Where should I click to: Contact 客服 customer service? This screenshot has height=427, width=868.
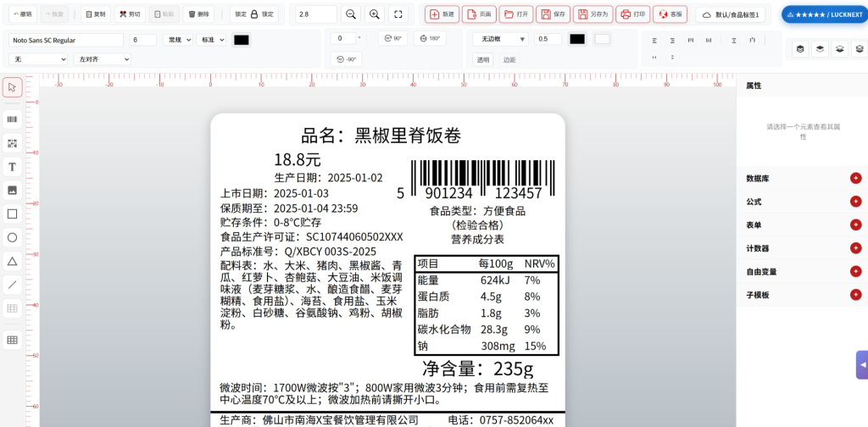pos(670,14)
